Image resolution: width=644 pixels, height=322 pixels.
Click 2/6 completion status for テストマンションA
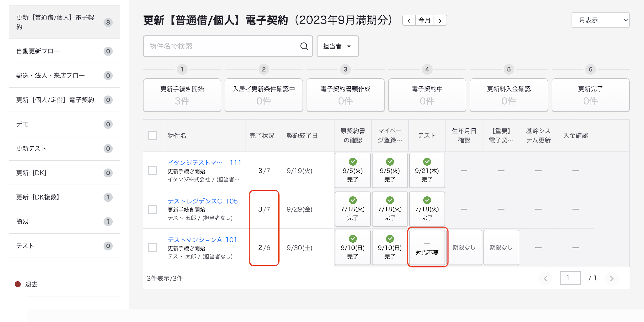click(x=264, y=248)
